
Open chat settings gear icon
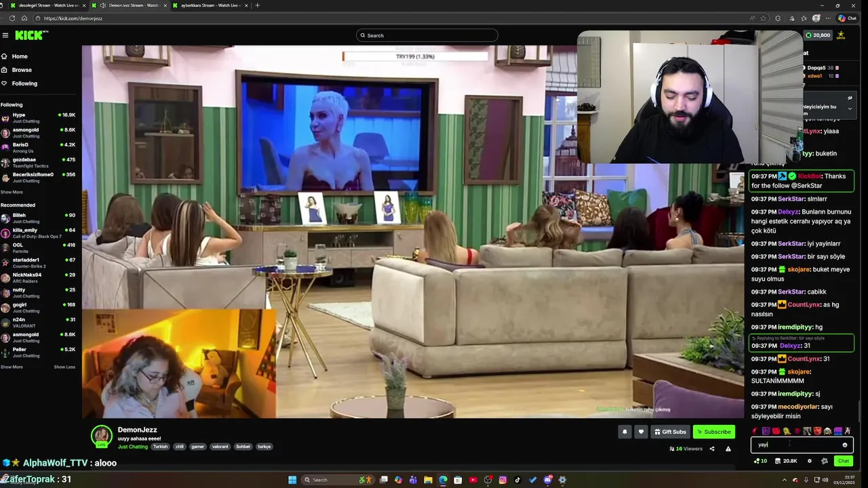(809, 461)
